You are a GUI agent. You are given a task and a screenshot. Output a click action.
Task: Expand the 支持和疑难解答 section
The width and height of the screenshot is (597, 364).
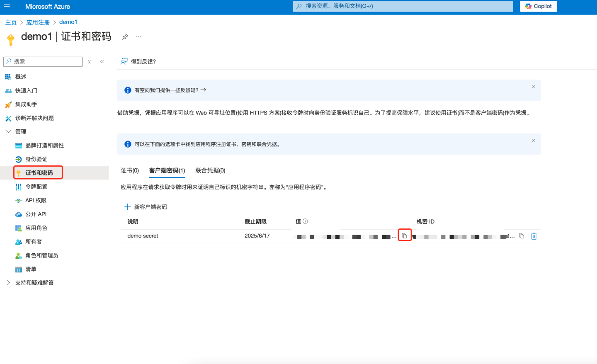point(8,283)
